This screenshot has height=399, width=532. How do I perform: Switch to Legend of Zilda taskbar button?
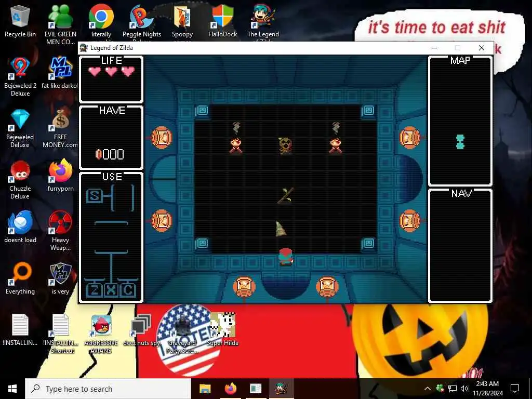(x=281, y=389)
